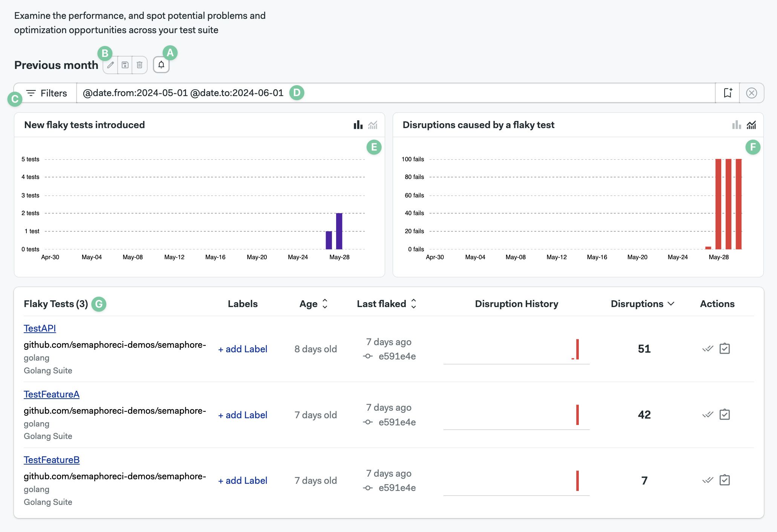Click the pencil edit filter icon
Screen dimensions: 777x532
pos(110,65)
